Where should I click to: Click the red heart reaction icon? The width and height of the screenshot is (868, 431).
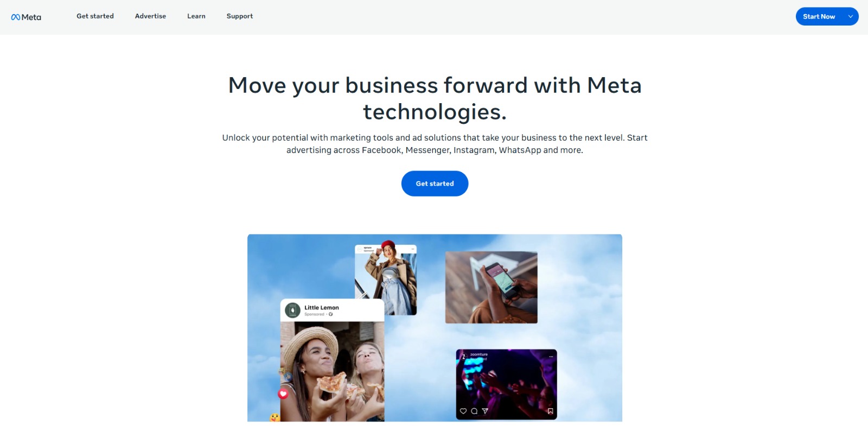coord(283,394)
